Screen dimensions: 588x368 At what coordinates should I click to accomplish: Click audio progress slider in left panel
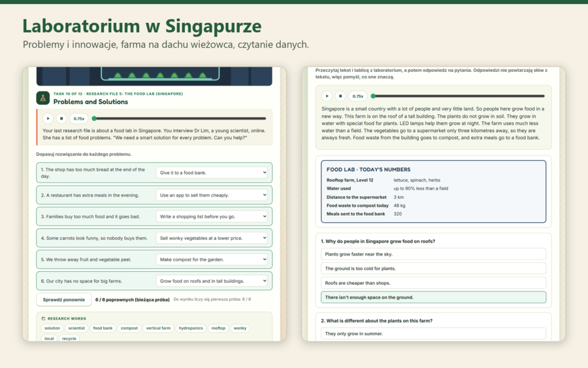point(180,118)
